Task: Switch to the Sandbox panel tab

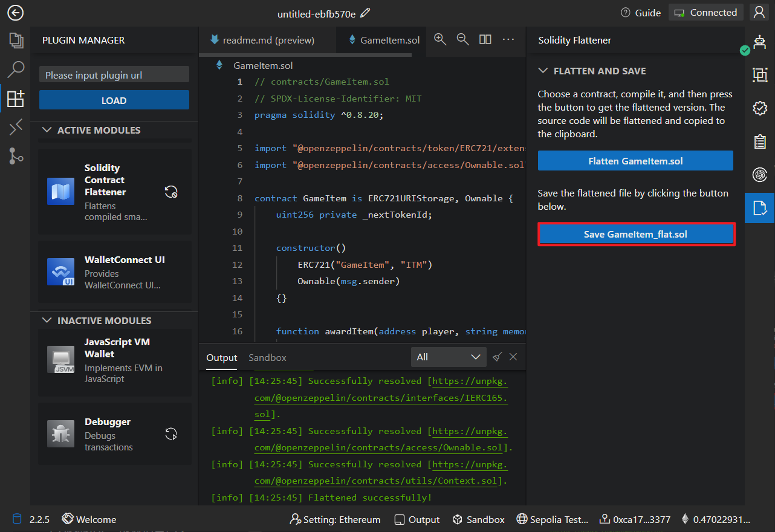Action: 267,357
